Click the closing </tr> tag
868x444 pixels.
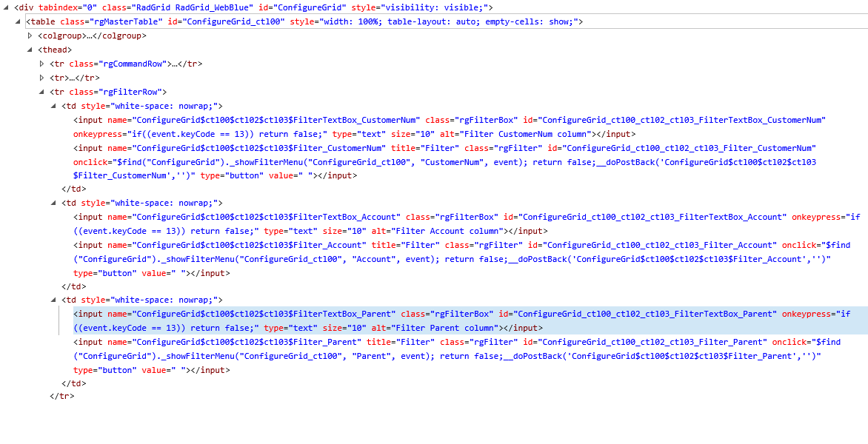coord(62,396)
